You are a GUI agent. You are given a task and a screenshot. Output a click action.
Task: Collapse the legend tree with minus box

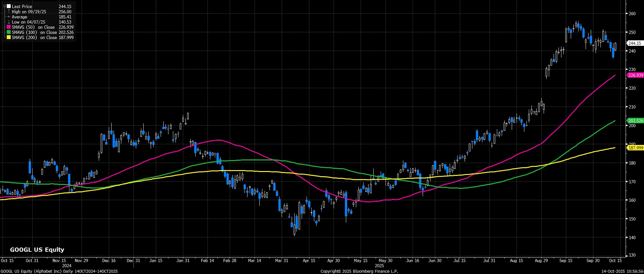5,6
